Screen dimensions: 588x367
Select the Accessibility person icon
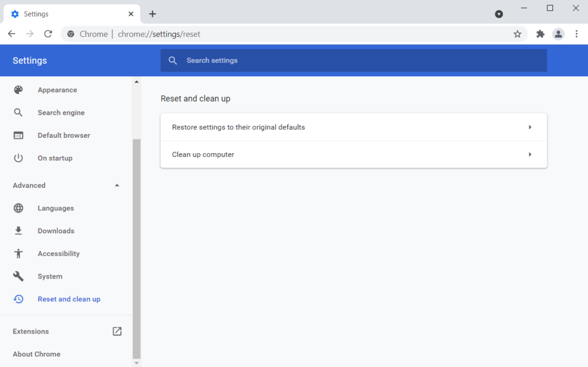click(18, 253)
